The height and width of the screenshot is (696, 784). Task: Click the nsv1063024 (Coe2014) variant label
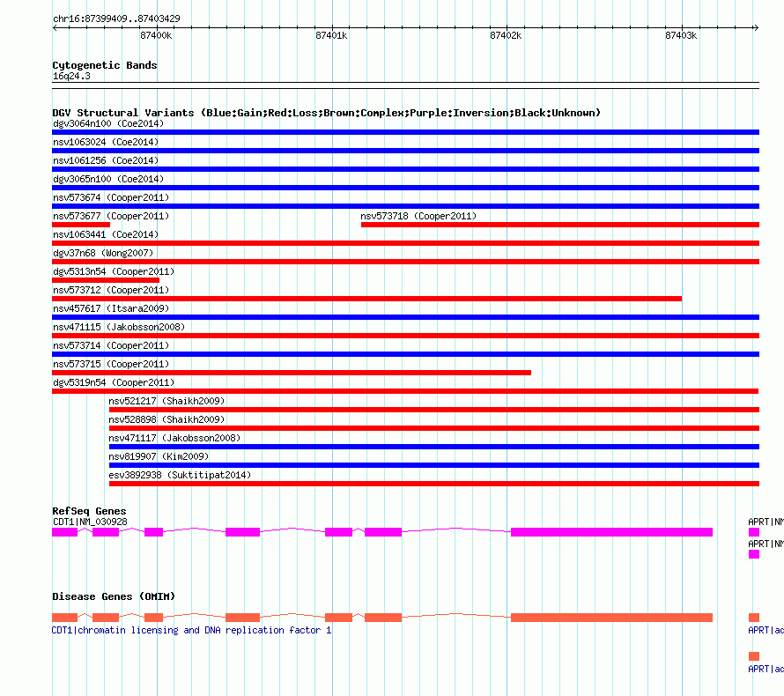pyautogui.click(x=106, y=142)
